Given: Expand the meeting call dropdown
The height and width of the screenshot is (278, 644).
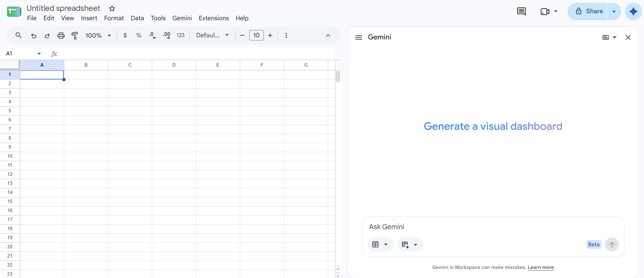Looking at the screenshot, I should [x=556, y=12].
